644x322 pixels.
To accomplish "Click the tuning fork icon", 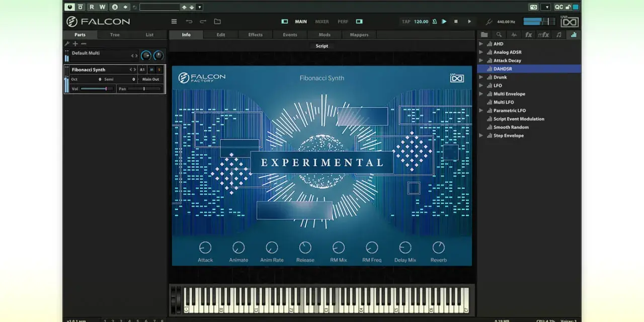I will (489, 22).
